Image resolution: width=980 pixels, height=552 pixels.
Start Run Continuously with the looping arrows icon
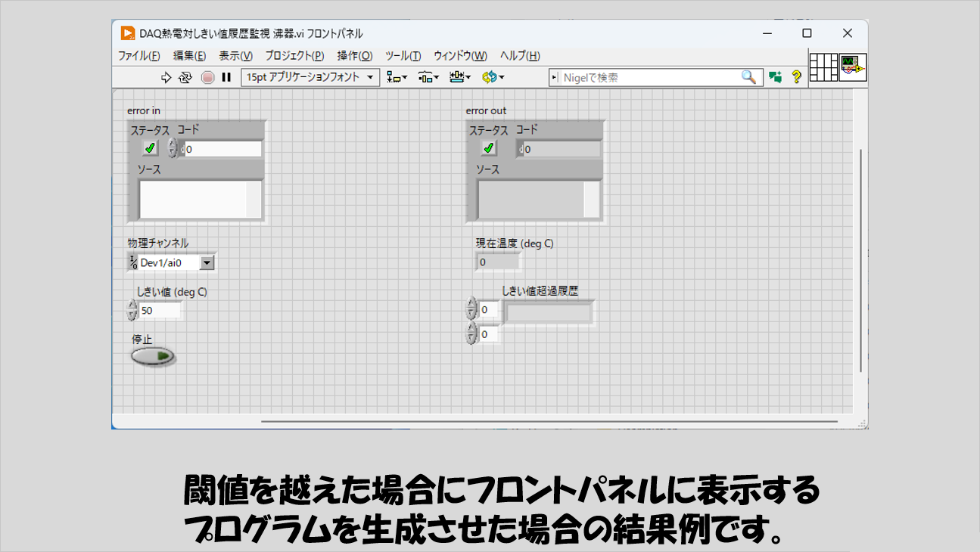(x=185, y=77)
